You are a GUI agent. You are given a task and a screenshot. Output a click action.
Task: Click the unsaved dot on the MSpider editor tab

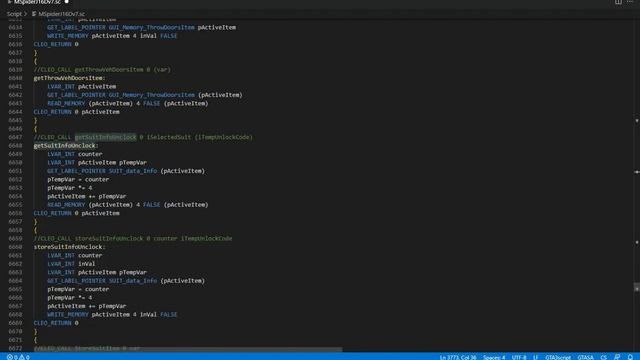[x=67, y=2]
